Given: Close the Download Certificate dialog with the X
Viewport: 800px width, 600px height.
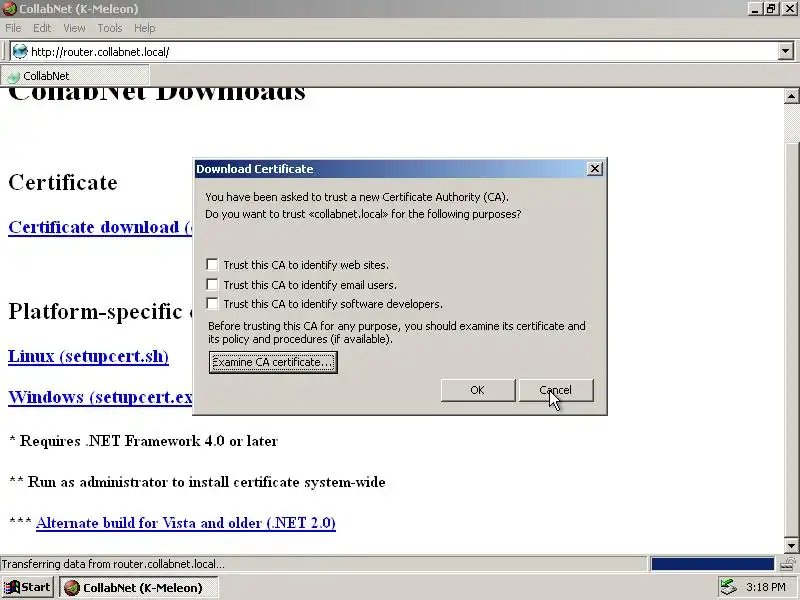Looking at the screenshot, I should pyautogui.click(x=594, y=169).
